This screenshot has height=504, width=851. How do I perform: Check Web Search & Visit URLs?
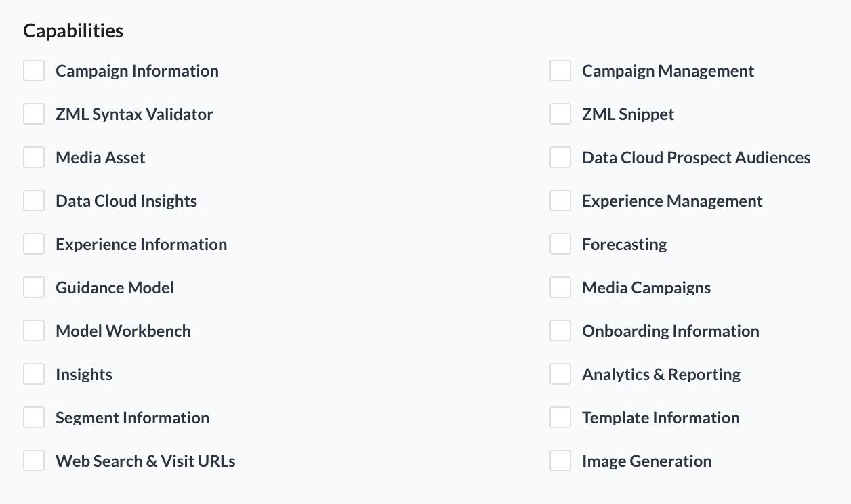pos(34,461)
